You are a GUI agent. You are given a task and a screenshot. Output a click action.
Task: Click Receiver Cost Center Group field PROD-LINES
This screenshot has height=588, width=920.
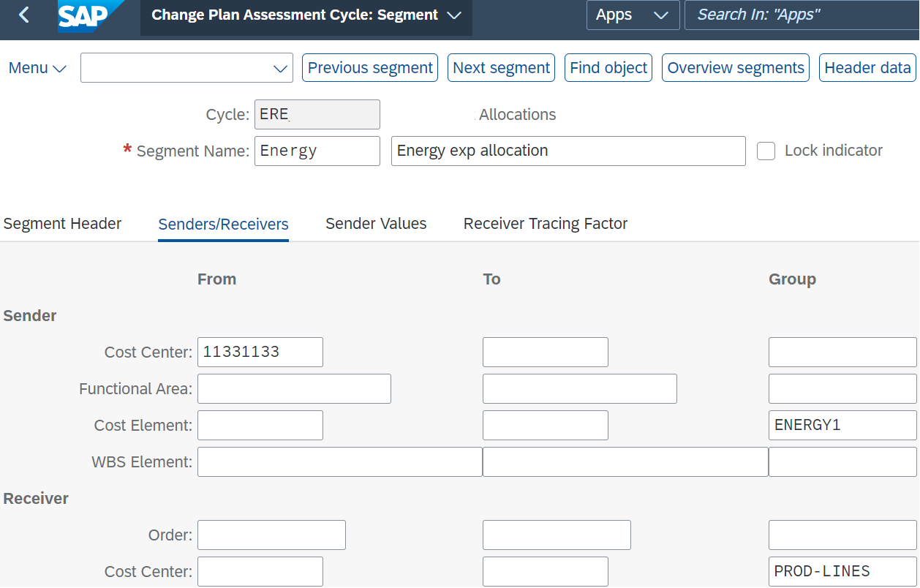pos(842,571)
